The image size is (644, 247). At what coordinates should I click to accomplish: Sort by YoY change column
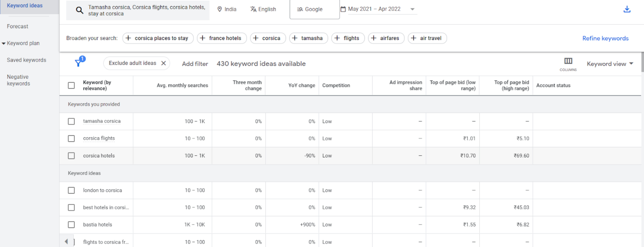(x=302, y=86)
